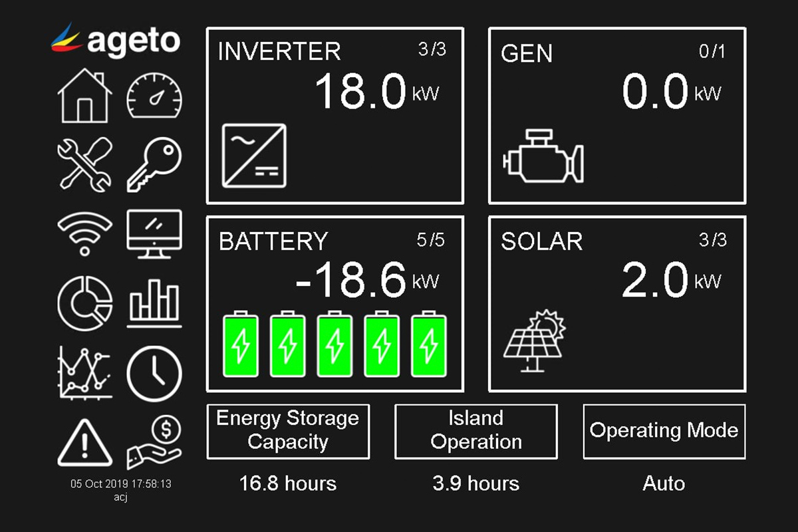Open the Wi-Fi network icon

84,233
